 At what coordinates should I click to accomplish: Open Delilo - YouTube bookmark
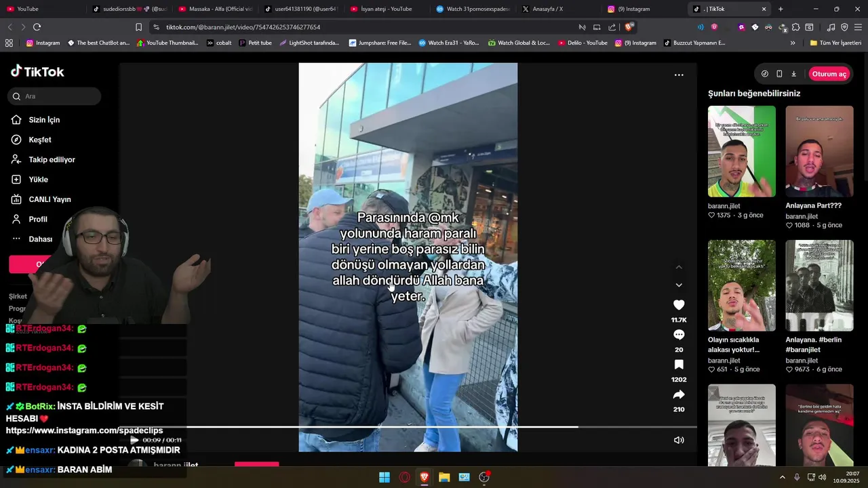pyautogui.click(x=583, y=43)
